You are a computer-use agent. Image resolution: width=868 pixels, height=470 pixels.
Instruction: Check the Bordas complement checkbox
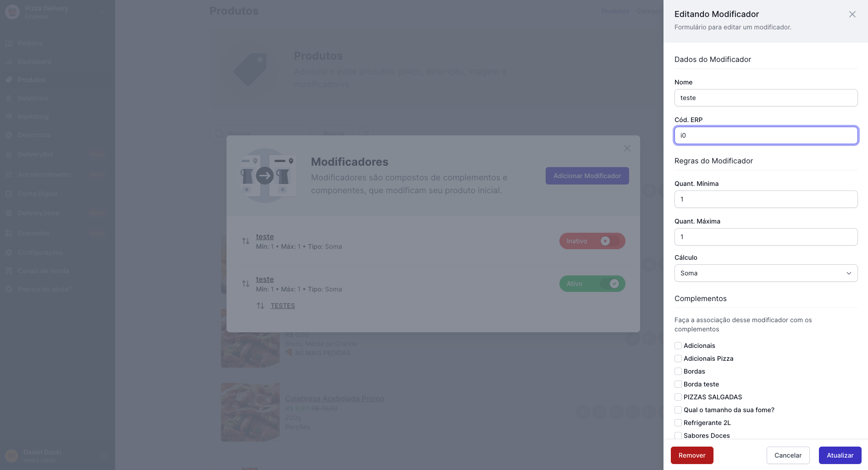678,371
